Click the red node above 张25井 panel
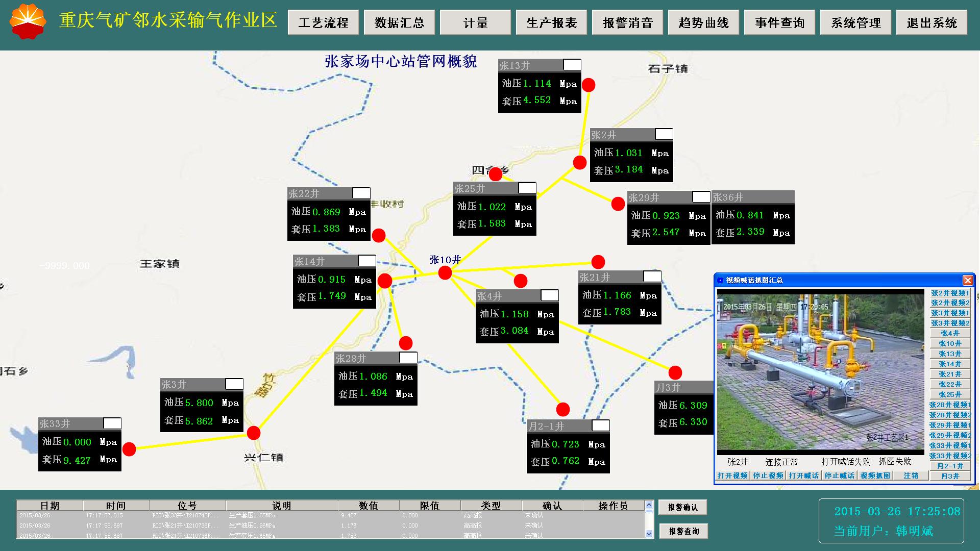This screenshot has width=980, height=551. (496, 174)
